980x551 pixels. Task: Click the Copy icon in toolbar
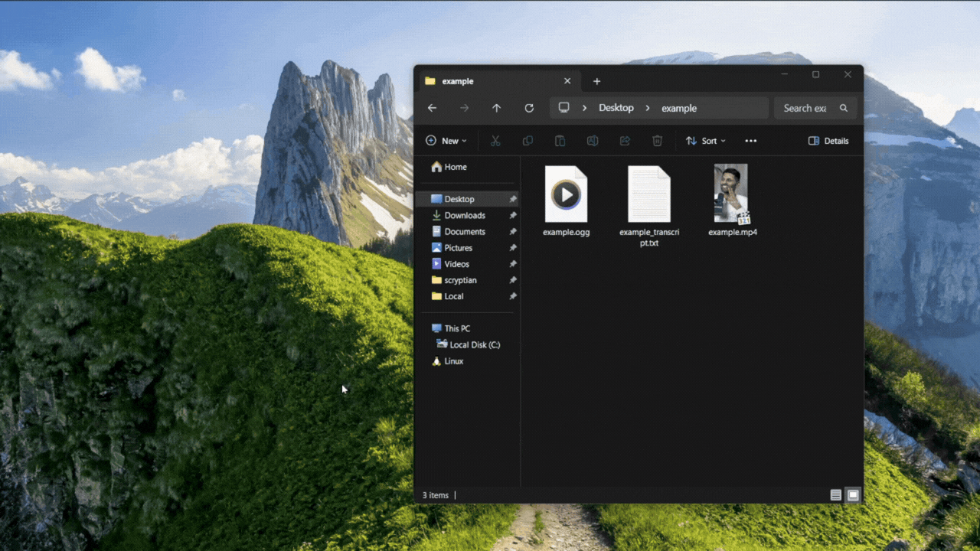[528, 141]
